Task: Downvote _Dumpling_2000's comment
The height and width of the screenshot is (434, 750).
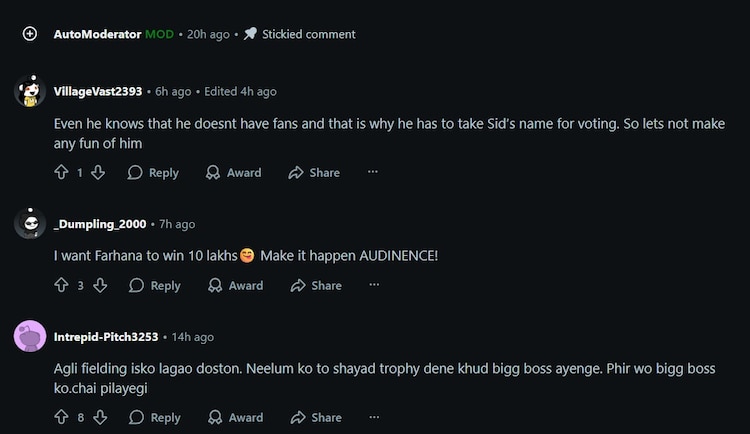Action: (x=100, y=286)
